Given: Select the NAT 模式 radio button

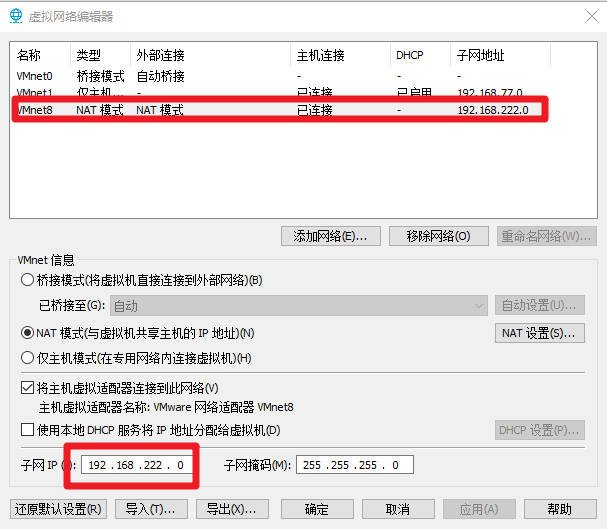Looking at the screenshot, I should (x=27, y=333).
